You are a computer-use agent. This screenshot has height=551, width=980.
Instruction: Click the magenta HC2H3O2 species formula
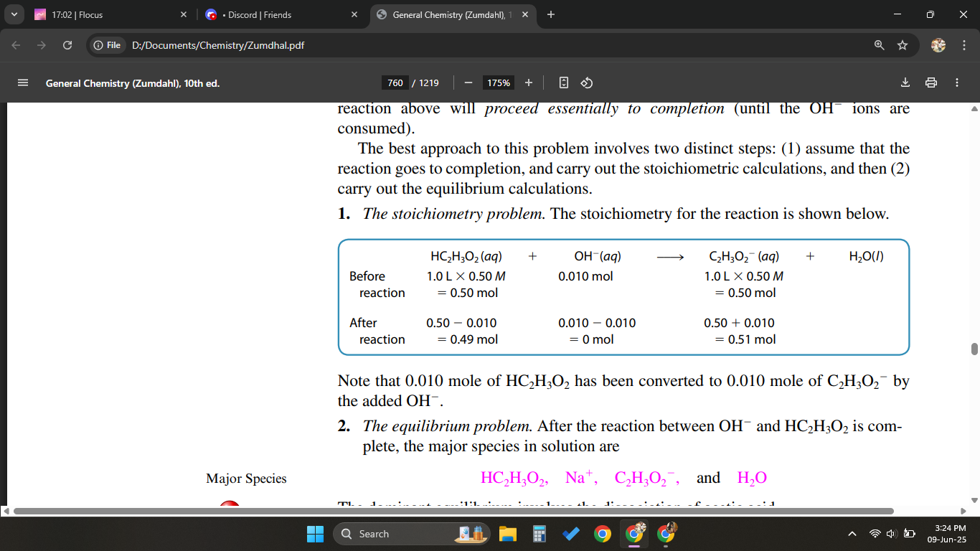(x=514, y=479)
